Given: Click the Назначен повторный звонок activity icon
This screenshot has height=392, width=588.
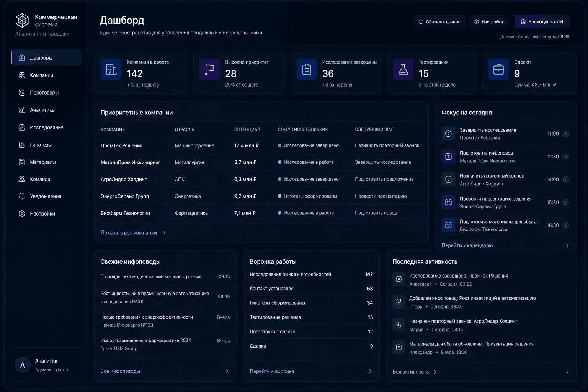Looking at the screenshot, I should pos(399,325).
